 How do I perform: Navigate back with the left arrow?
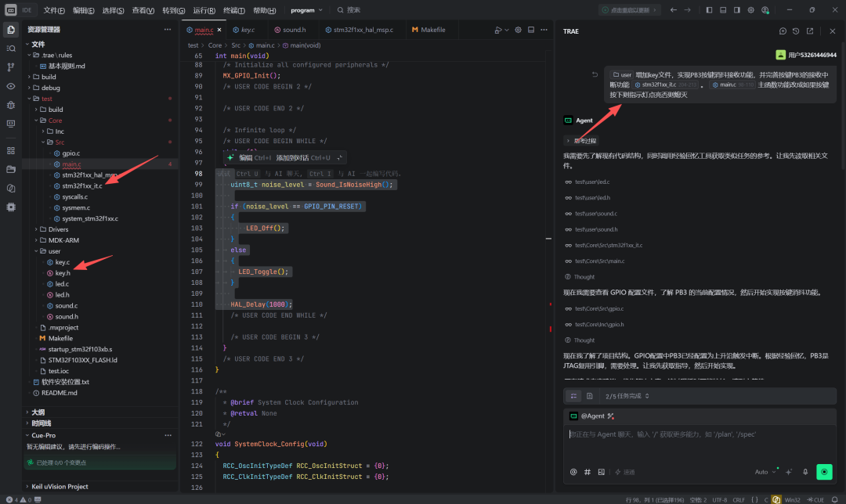[x=673, y=9]
